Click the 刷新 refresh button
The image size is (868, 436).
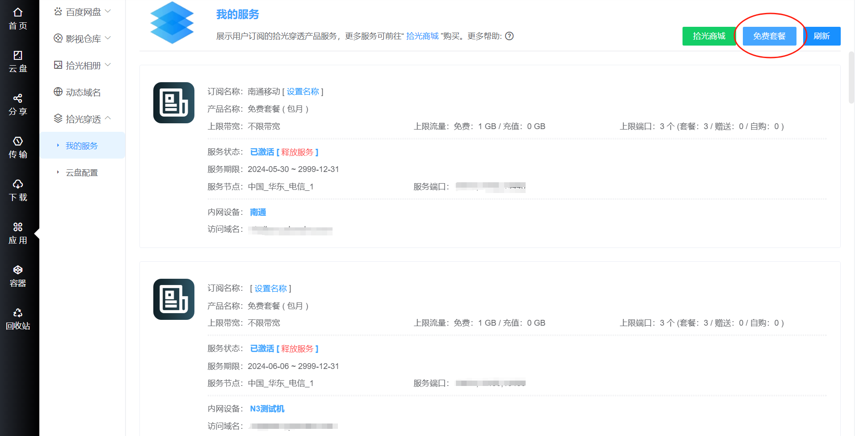coord(822,36)
